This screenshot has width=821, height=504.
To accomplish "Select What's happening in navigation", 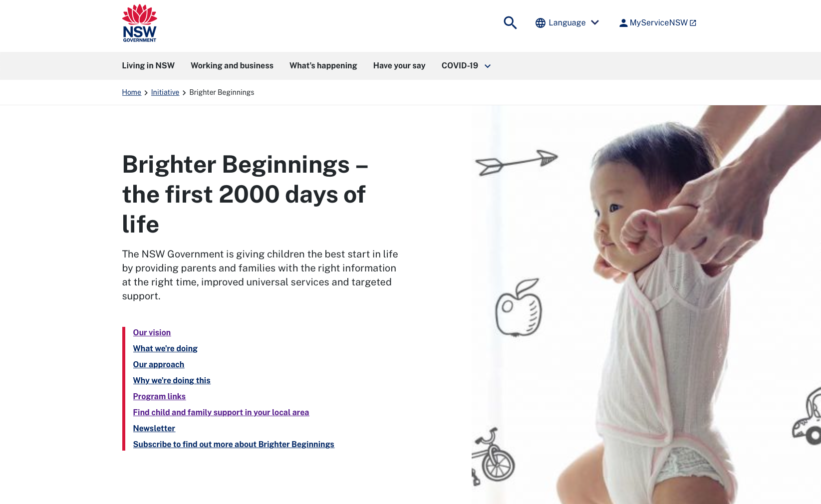I will [x=323, y=66].
